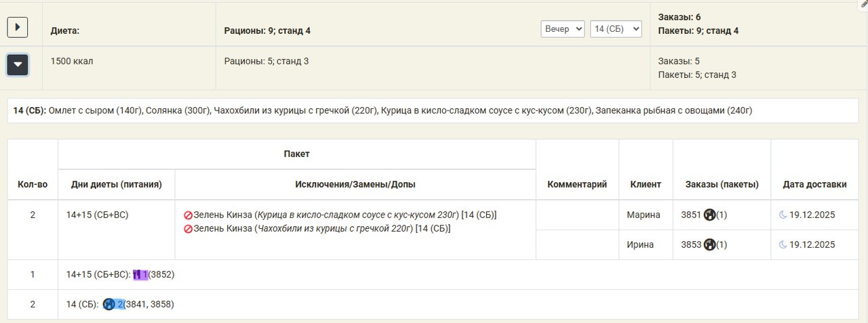The height and width of the screenshot is (323, 868).
Task: Collapse the 1500 ккал diet row
Action: click(x=17, y=65)
